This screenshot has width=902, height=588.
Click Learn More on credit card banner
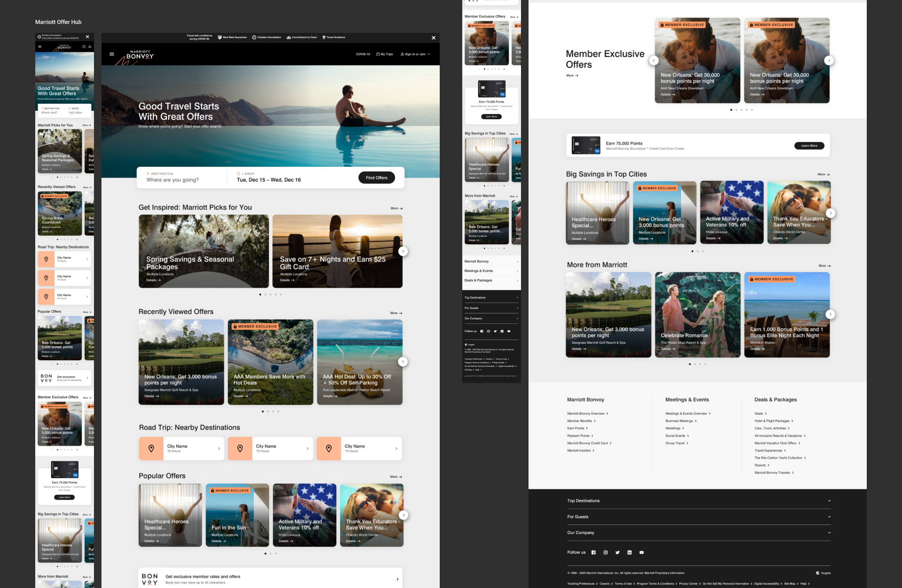pos(809,146)
